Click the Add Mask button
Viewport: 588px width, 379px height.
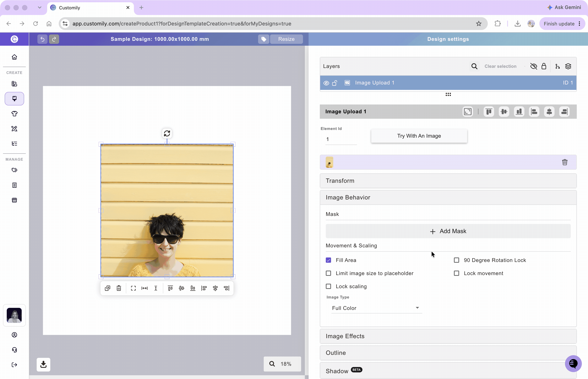(448, 231)
